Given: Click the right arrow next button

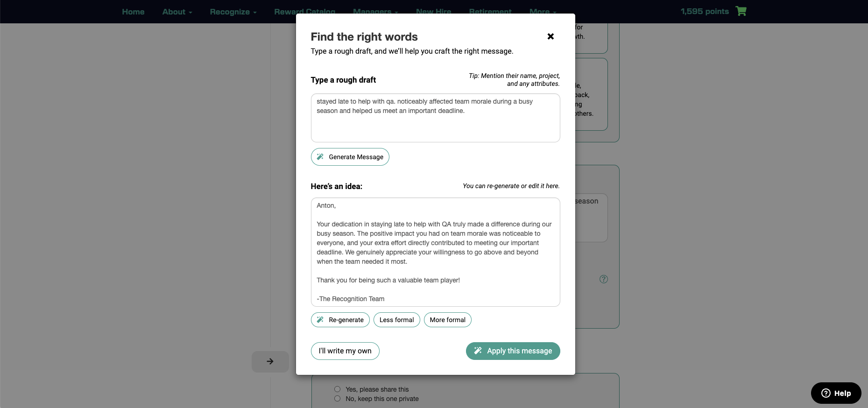Looking at the screenshot, I should tap(270, 361).
